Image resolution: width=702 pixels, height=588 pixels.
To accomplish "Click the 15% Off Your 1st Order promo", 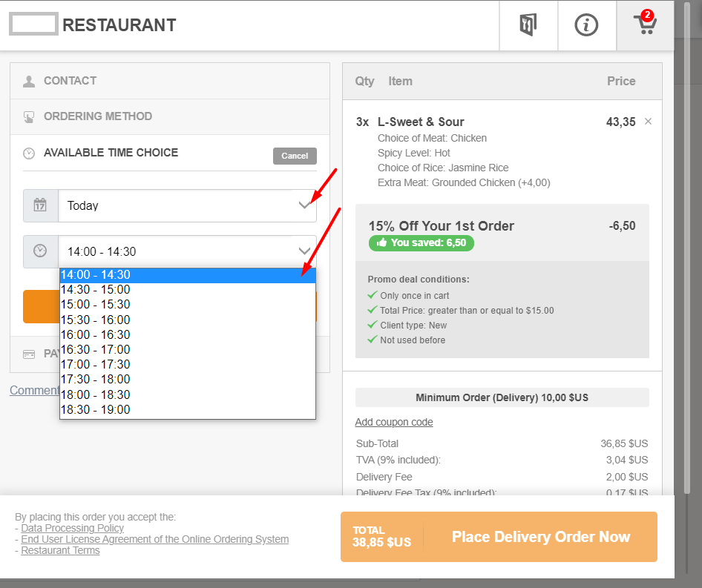I will tap(441, 226).
